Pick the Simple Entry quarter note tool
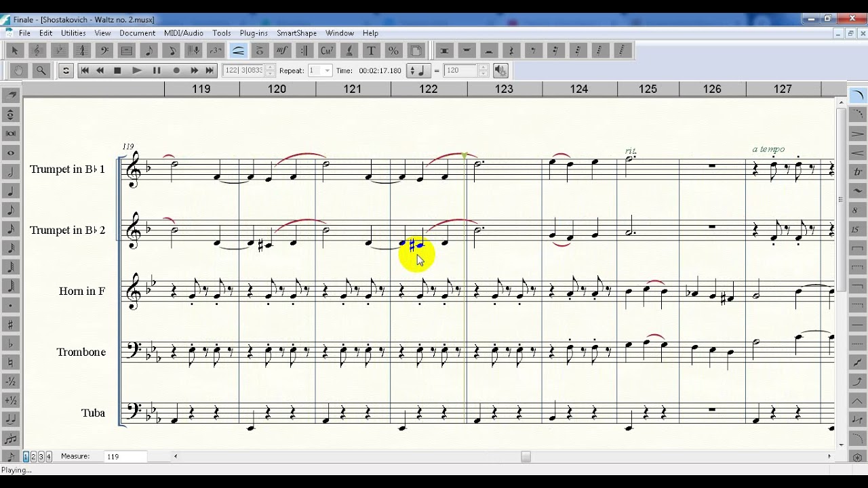The height and width of the screenshot is (488, 868). [149, 51]
